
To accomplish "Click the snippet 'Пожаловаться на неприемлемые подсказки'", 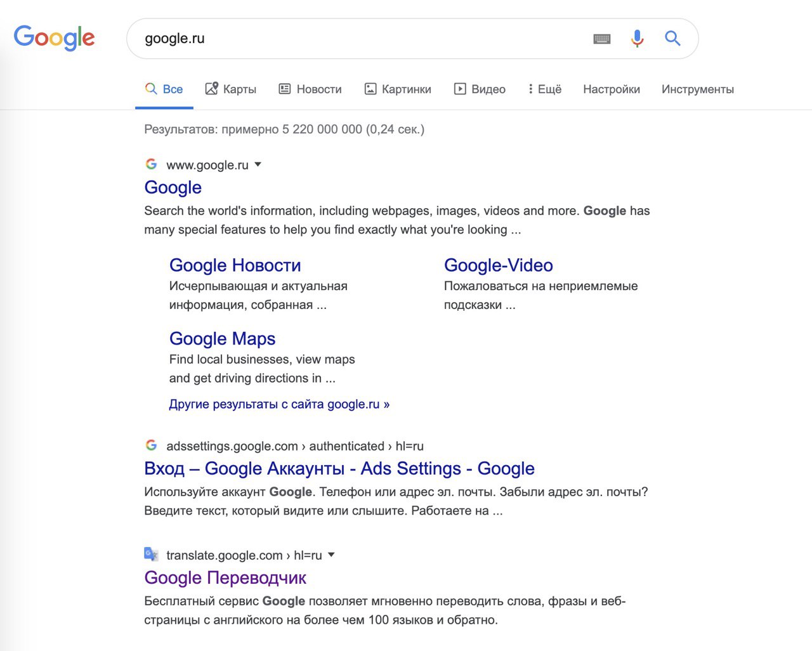I will pos(541,296).
